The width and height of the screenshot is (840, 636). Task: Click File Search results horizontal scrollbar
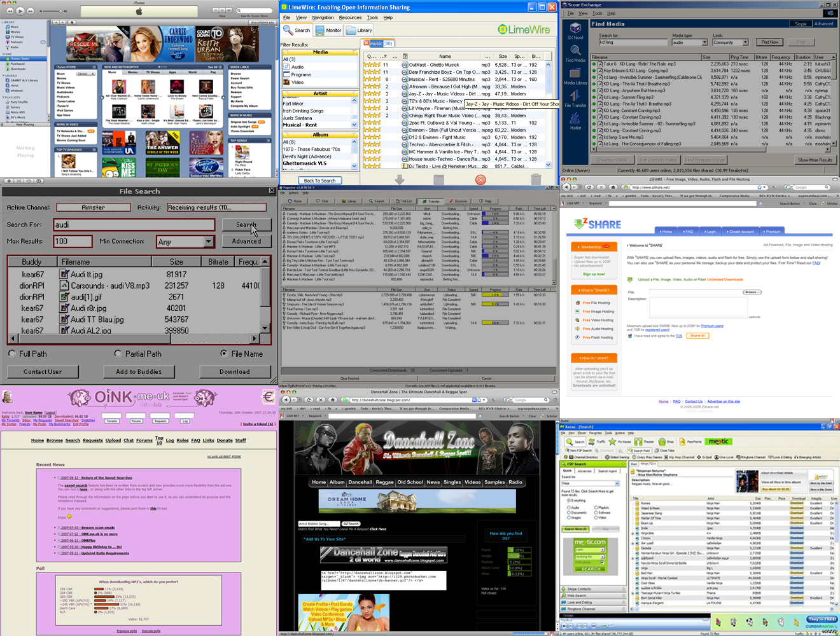pos(135,339)
